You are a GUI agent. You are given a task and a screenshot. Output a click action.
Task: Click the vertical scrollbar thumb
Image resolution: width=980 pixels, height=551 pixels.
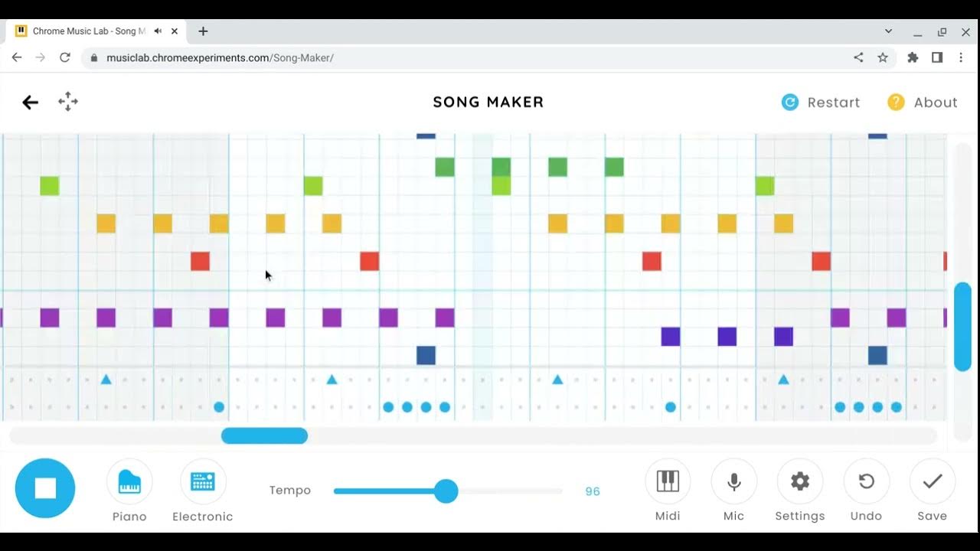(962, 327)
